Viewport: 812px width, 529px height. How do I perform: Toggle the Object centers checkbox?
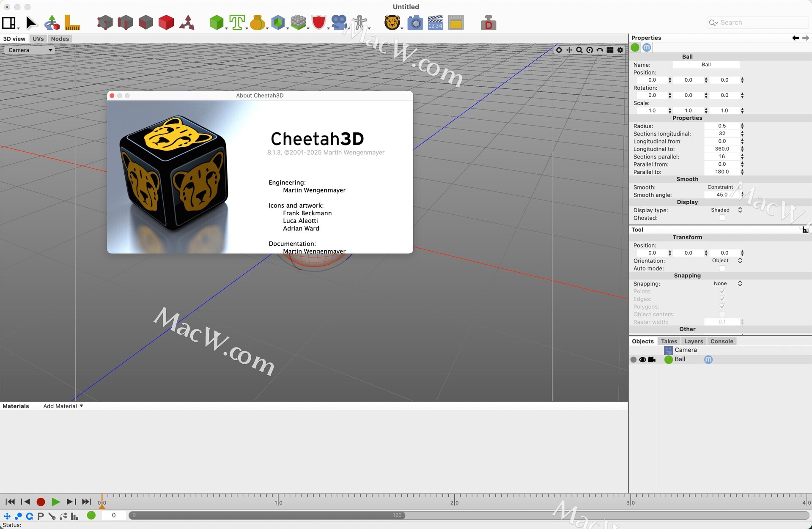click(722, 314)
